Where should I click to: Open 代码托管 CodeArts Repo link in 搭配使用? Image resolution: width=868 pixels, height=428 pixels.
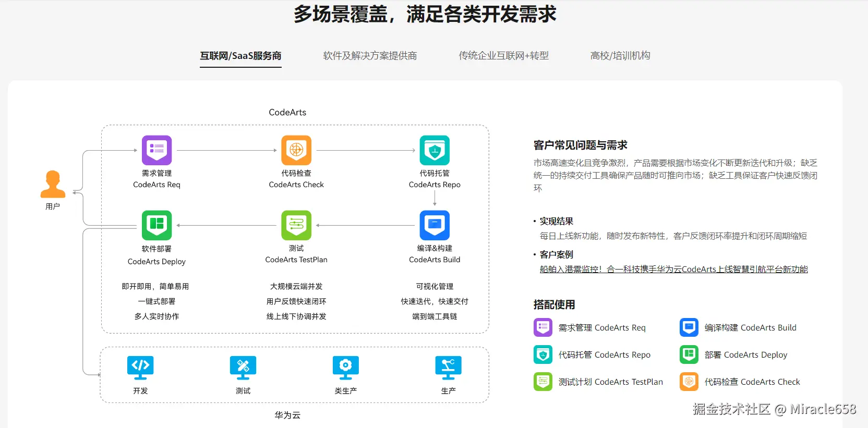coord(604,354)
